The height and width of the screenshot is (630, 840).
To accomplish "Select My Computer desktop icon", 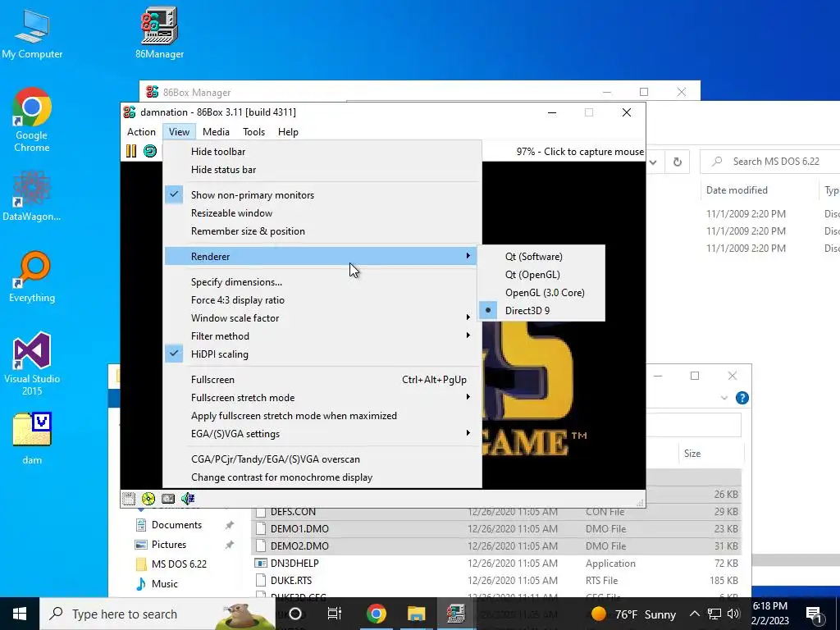I will click(x=32, y=33).
